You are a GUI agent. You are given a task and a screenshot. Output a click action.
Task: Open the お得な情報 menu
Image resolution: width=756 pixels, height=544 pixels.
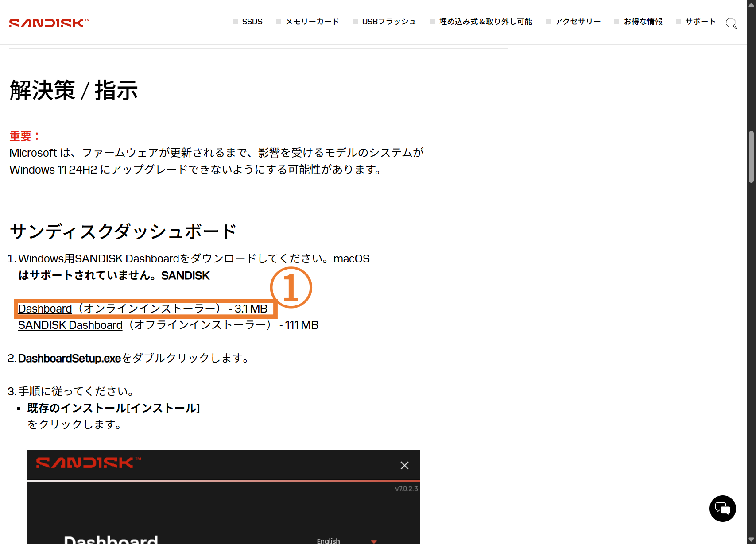(643, 22)
